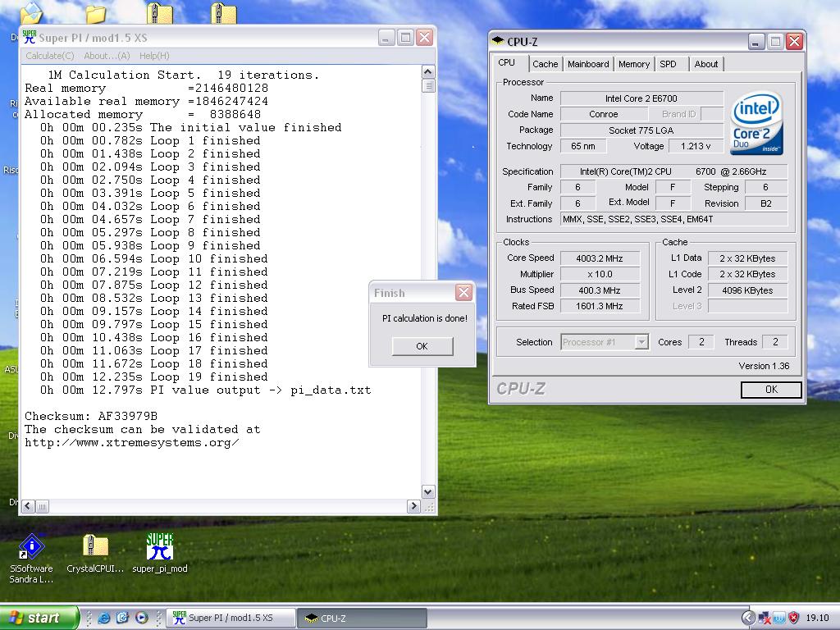The width and height of the screenshot is (840, 630).
Task: Click the Revision value B2
Action: pos(766,203)
